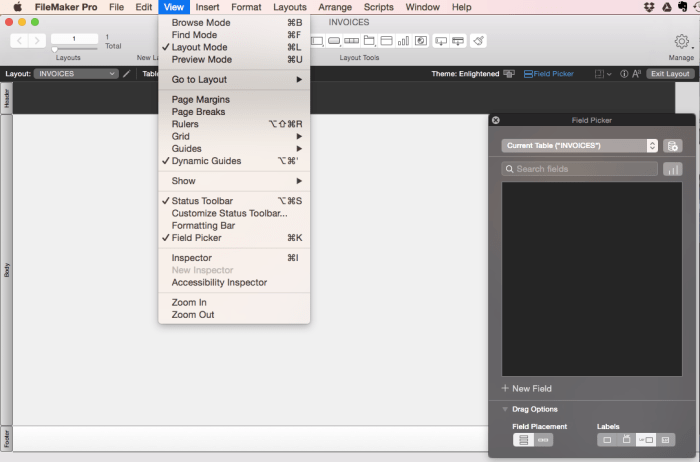Open the INVOICES layout dropdown
Viewport: 700px width, 462px height.
[x=75, y=74]
